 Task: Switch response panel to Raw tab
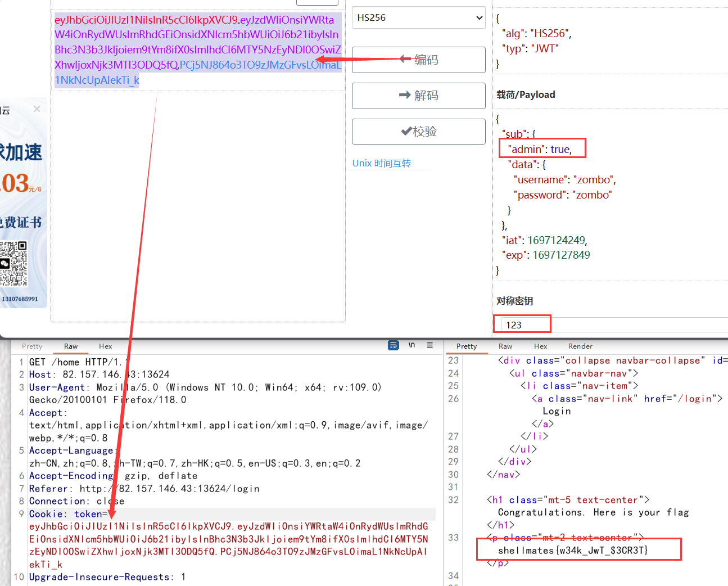505,346
